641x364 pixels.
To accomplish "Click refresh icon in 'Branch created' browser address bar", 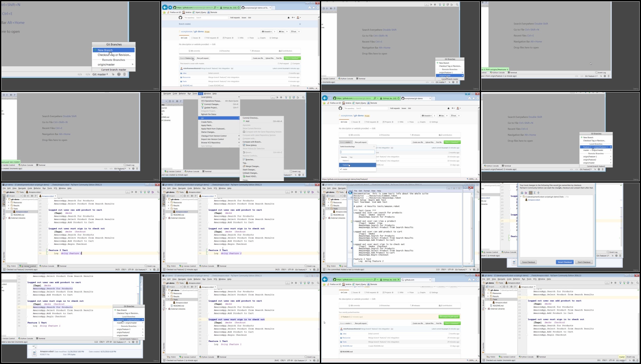I will point(238,8).
